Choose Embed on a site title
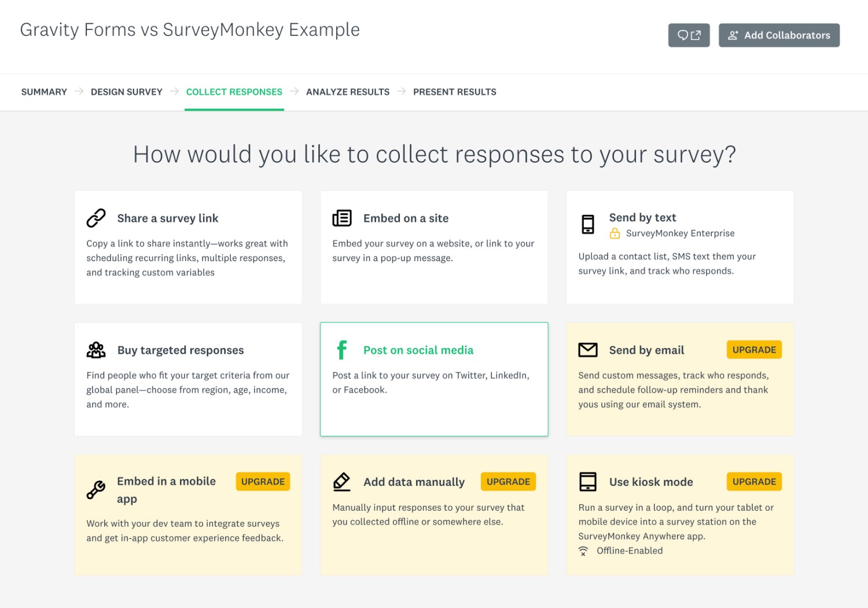 tap(406, 218)
